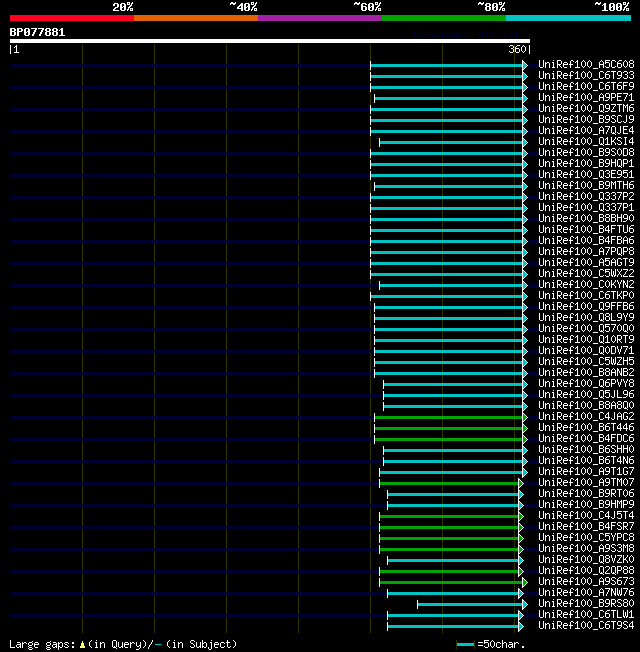Screen dimensions: 640x652
Task: Click the green alignment bar for A9TM07
Action: pos(449,483)
